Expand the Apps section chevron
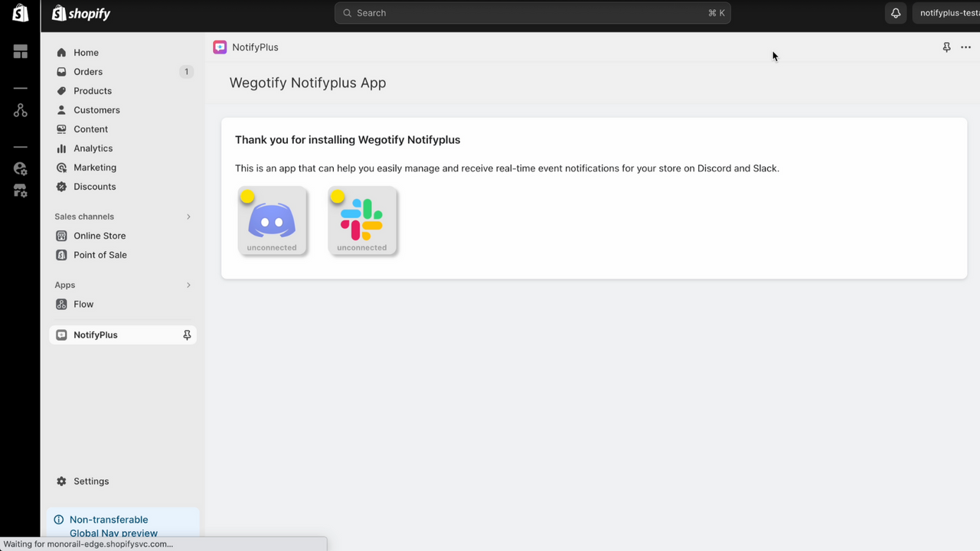 (x=188, y=285)
